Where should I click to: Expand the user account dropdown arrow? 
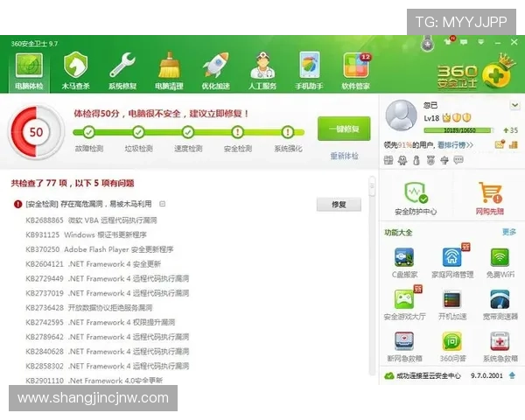click(514, 105)
